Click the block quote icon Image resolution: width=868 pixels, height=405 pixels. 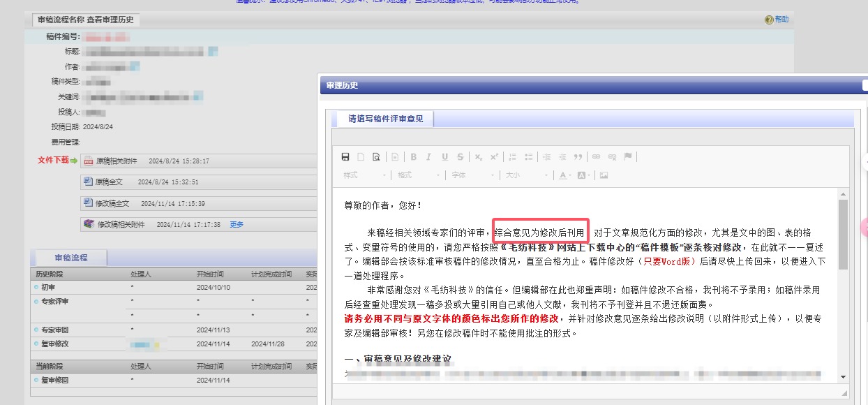pyautogui.click(x=578, y=157)
